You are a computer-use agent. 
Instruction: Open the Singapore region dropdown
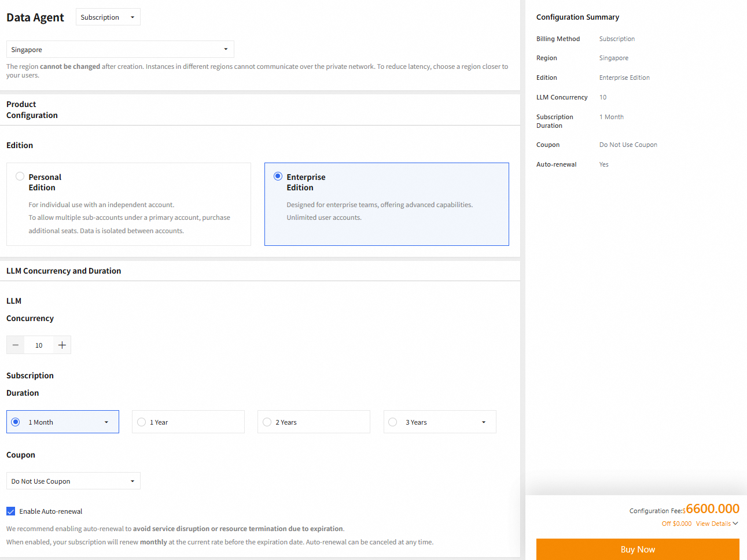[120, 49]
